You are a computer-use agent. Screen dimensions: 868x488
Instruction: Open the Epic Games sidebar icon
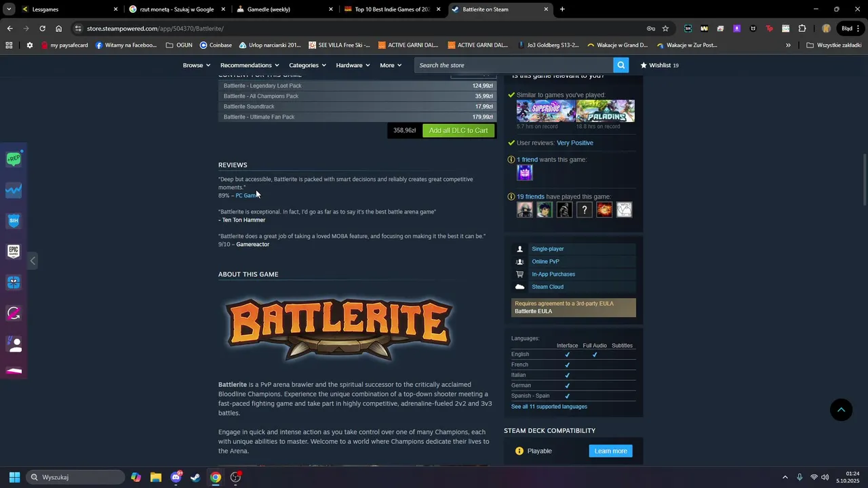[x=14, y=251]
